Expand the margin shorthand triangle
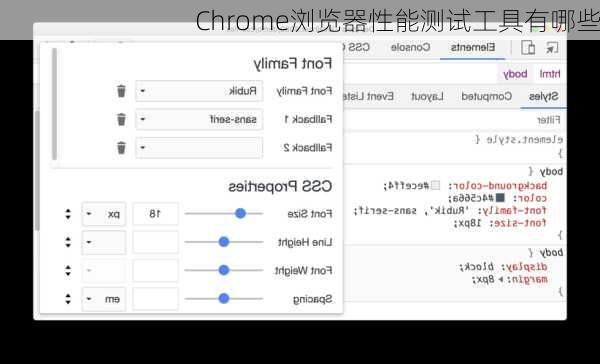The image size is (600, 364). point(501,280)
